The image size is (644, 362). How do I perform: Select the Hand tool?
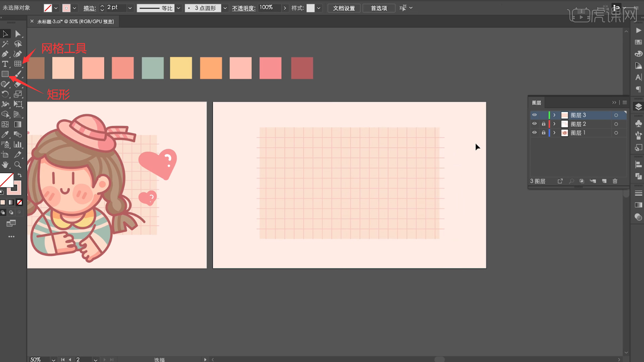point(5,165)
